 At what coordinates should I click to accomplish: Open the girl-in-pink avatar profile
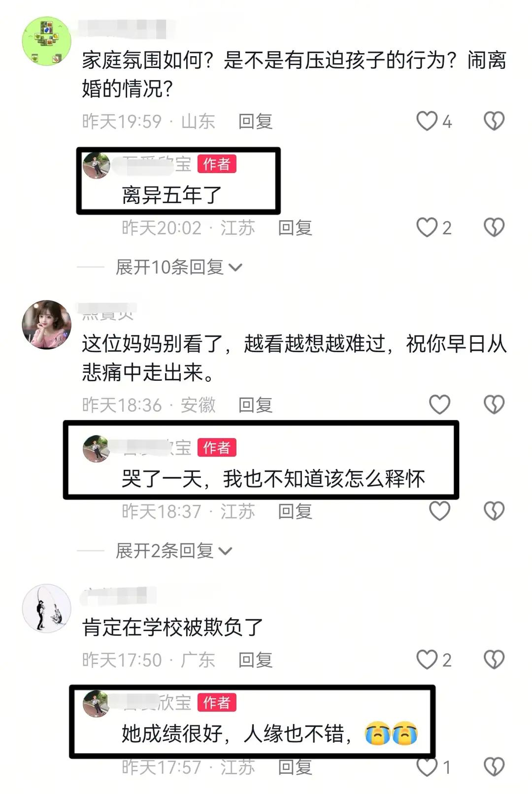[x=47, y=325]
